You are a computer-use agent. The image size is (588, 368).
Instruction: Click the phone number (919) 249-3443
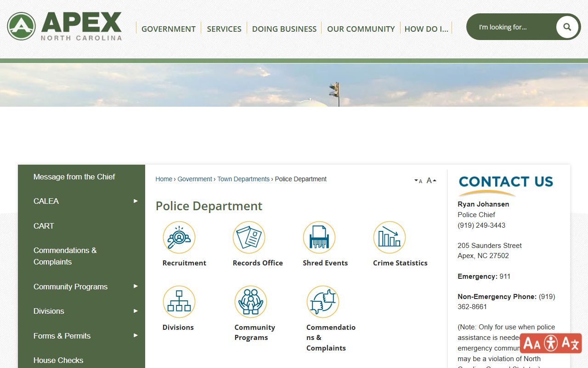point(481,225)
